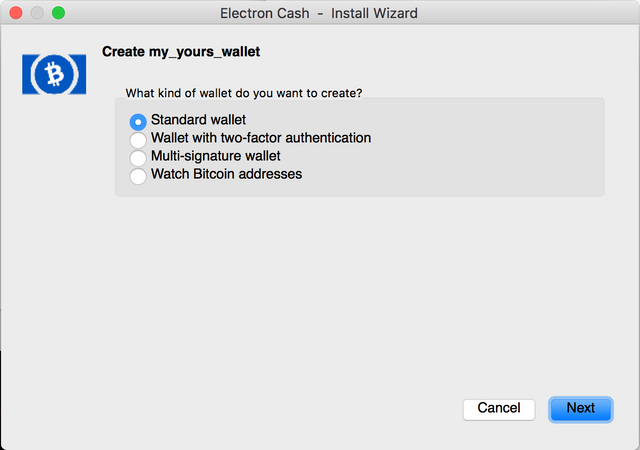Click "Electron Cash" in the window title
This screenshot has height=450, width=640.
point(265,14)
